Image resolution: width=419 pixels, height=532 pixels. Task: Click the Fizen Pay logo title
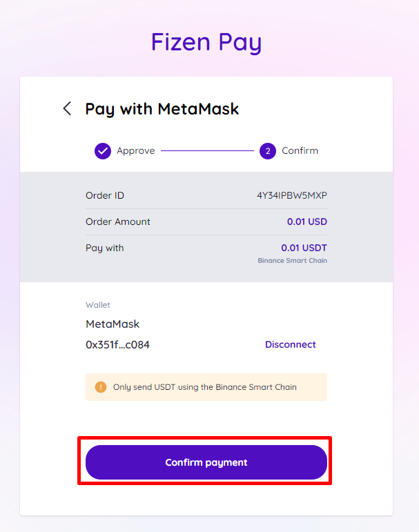tap(206, 42)
